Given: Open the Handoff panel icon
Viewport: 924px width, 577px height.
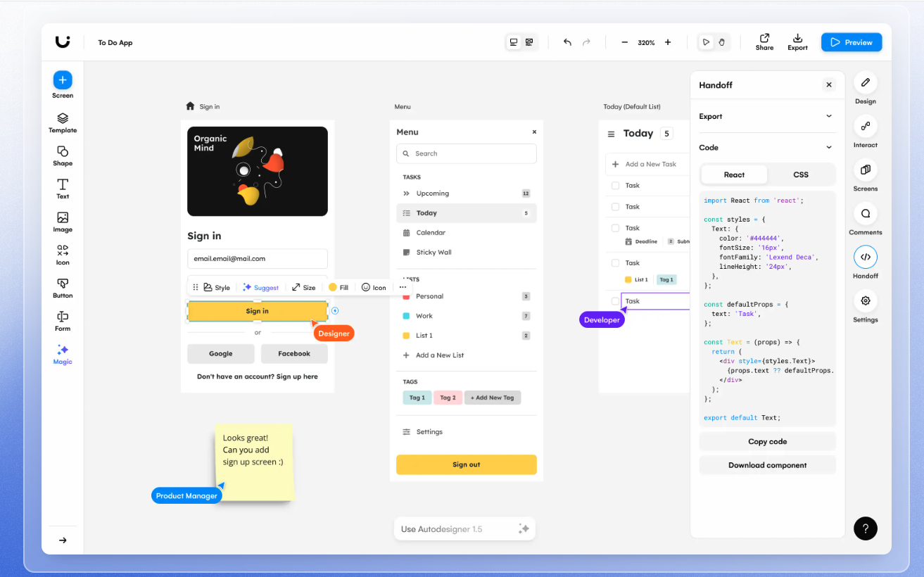Looking at the screenshot, I should click(x=866, y=257).
